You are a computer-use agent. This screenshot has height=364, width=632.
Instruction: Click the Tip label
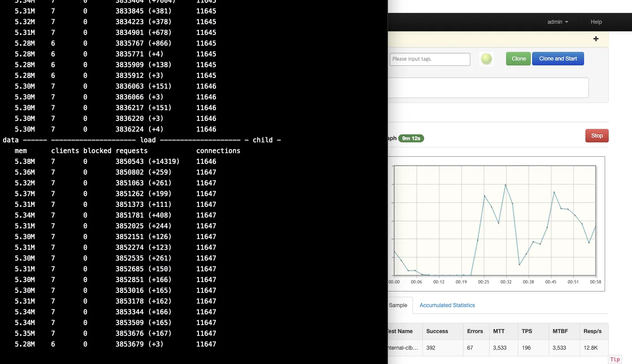[x=615, y=360]
